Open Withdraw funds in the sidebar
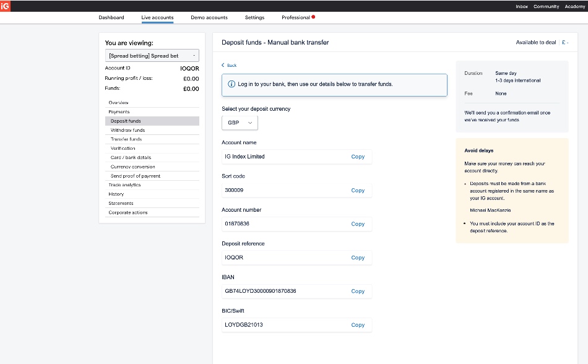 tap(152, 130)
